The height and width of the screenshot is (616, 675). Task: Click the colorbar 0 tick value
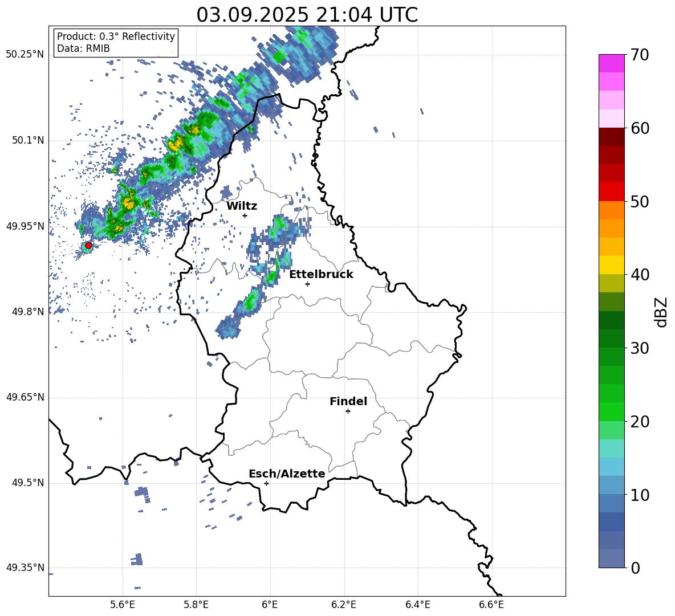[x=635, y=568]
